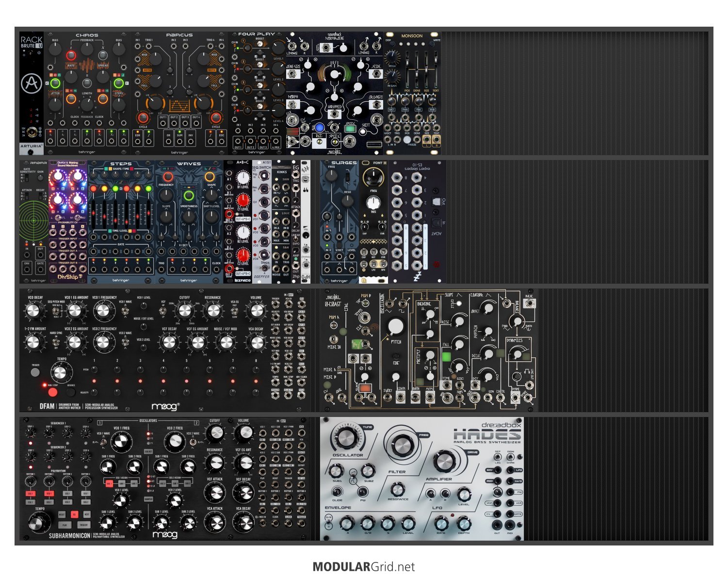Click the DFAM step 8 VELOCITY knob
Viewport: 728px width, 577px height.
(x=256, y=392)
